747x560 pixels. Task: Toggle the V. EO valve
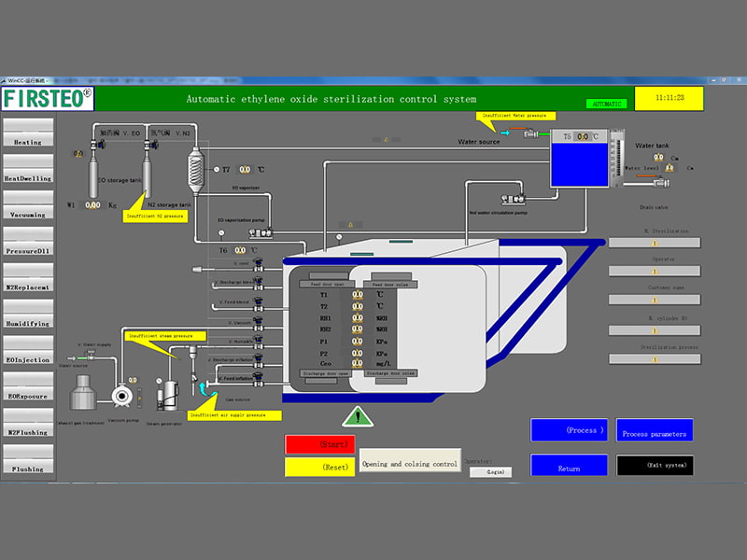[99, 144]
